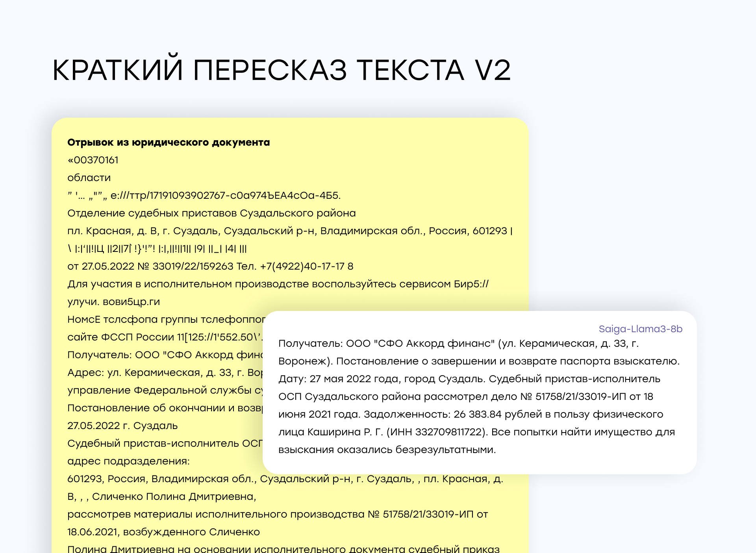Click case number '51758/21/33019-ИП' in yellow document
This screenshot has height=553, width=756.
(428, 514)
